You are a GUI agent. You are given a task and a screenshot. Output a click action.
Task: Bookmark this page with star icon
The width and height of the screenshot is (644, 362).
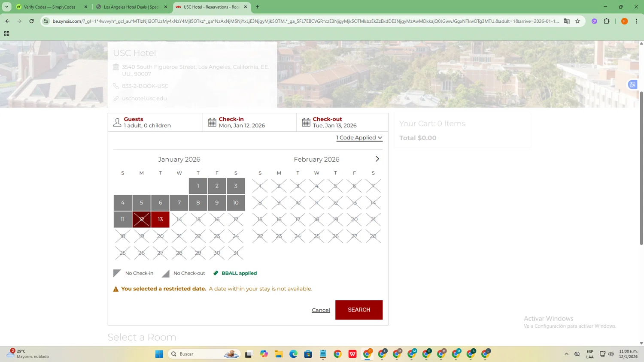577,21
